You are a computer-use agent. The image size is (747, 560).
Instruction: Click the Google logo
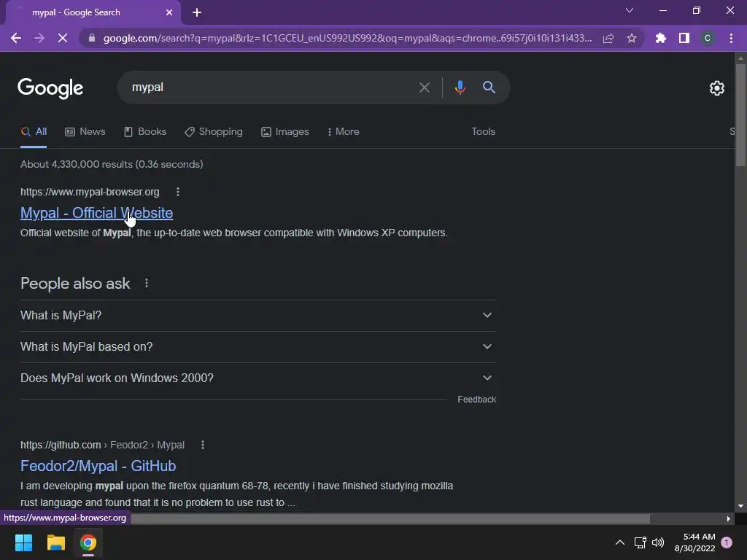coord(50,88)
